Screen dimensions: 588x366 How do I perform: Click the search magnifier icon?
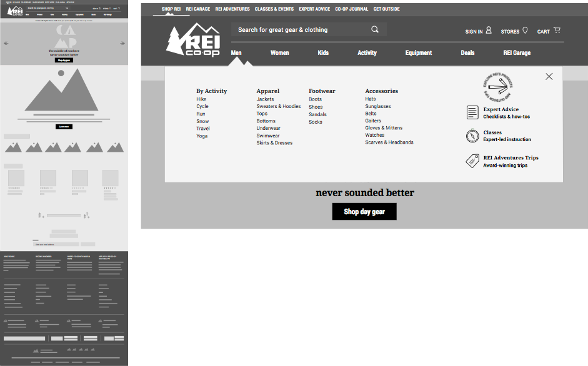[375, 29]
